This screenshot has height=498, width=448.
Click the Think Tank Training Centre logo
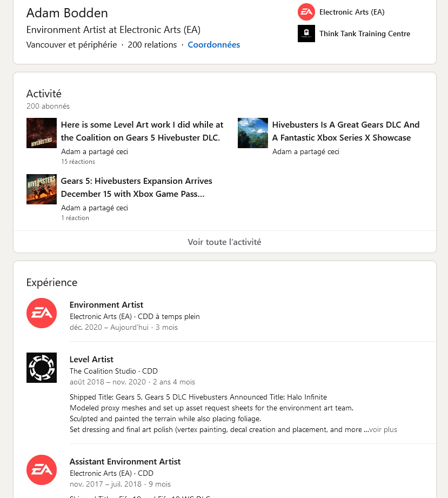pyautogui.click(x=306, y=34)
